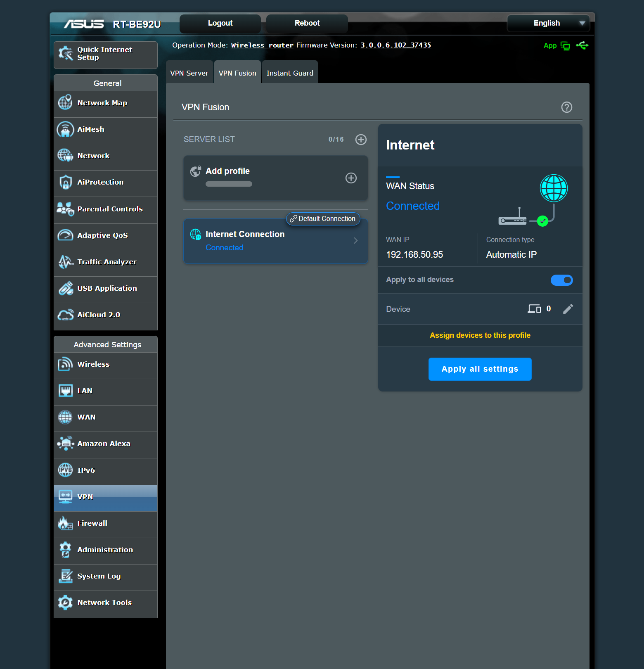Open VPN Fusion help question-mark icon

[x=567, y=107]
